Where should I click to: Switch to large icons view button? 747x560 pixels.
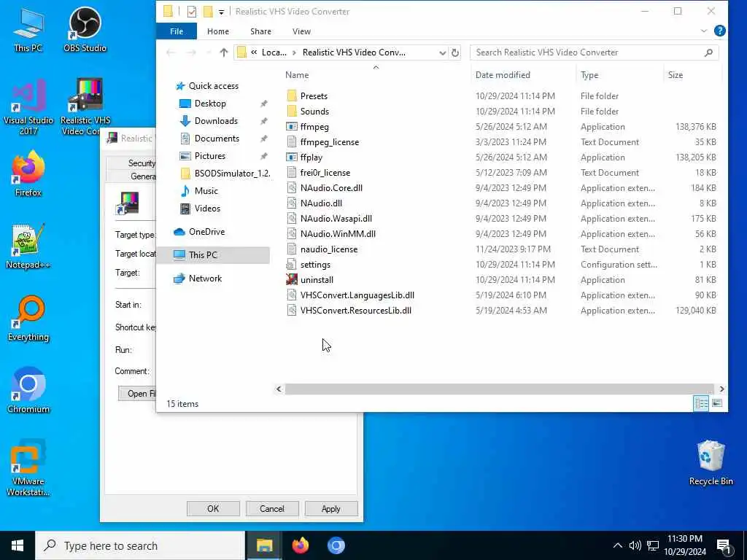point(717,403)
